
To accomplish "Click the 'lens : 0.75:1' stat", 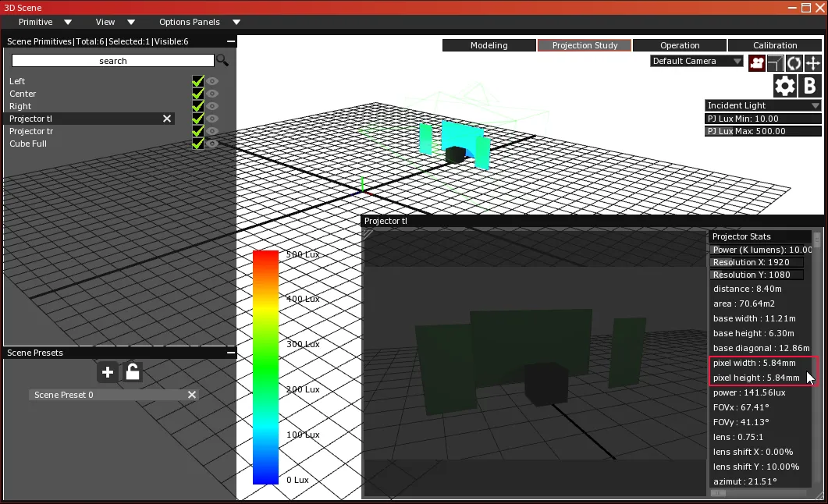I will click(738, 437).
